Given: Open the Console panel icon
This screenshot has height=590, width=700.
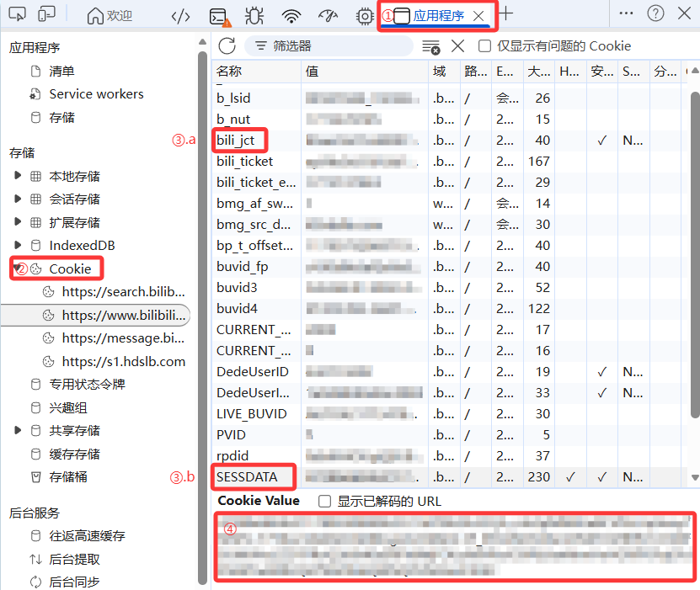Looking at the screenshot, I should point(219,16).
